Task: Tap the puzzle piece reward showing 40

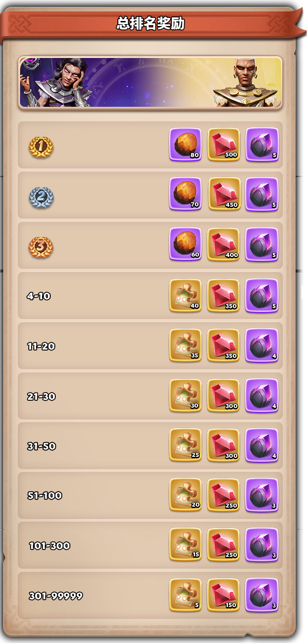Action: click(x=185, y=296)
